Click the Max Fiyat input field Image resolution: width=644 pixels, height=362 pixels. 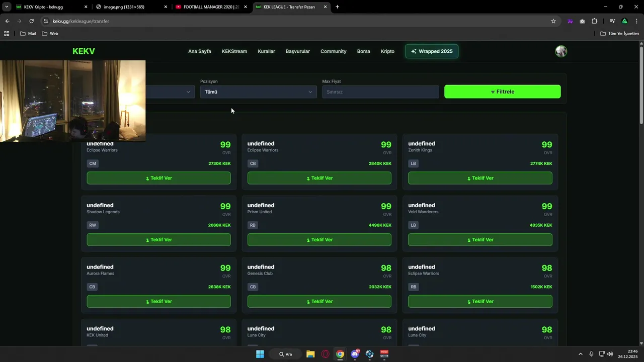click(380, 92)
